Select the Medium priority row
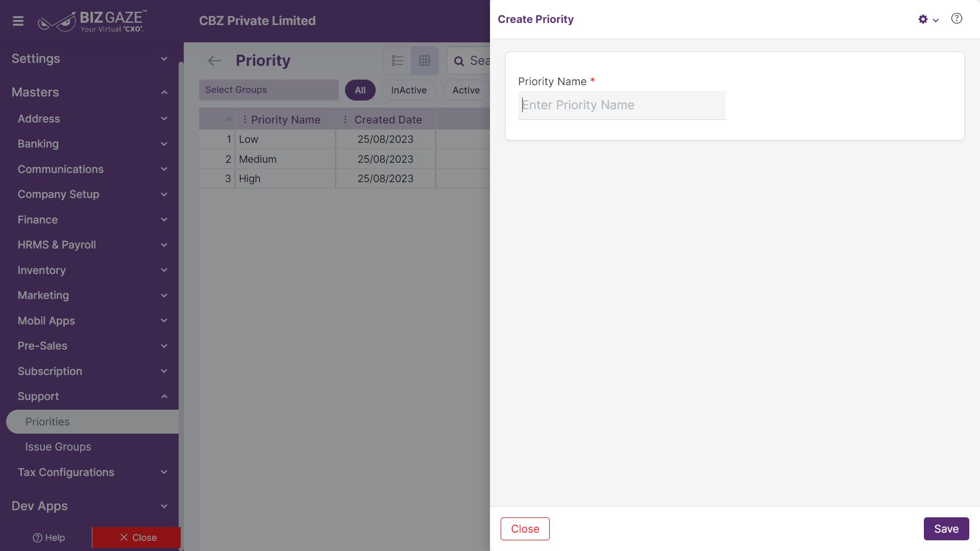The image size is (980, 551). (x=345, y=159)
